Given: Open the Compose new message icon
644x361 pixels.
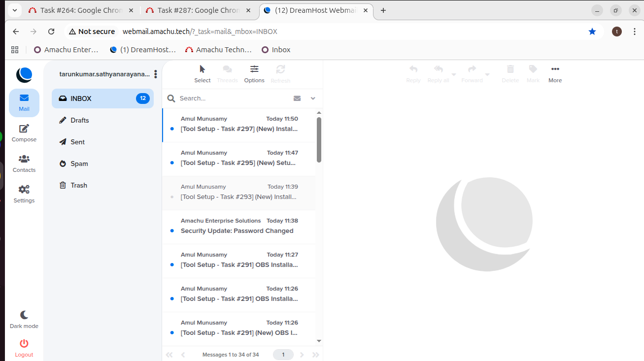Looking at the screenshot, I should (x=24, y=129).
